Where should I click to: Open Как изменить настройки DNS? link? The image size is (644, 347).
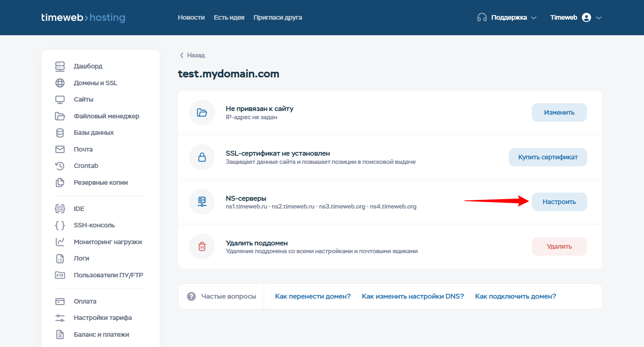(413, 296)
